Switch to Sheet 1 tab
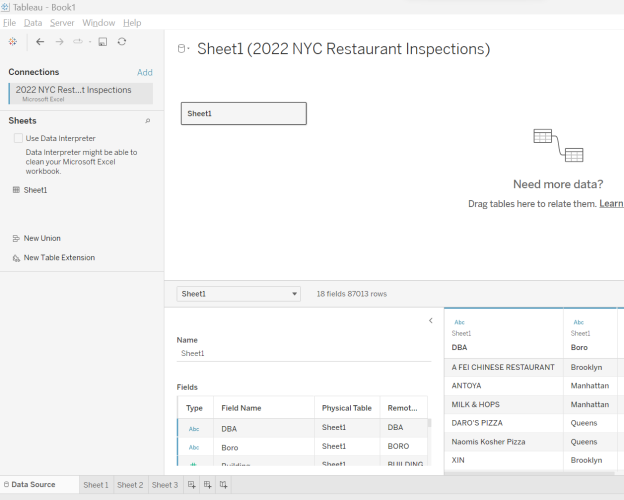This screenshot has width=624, height=500. pyautogui.click(x=96, y=485)
